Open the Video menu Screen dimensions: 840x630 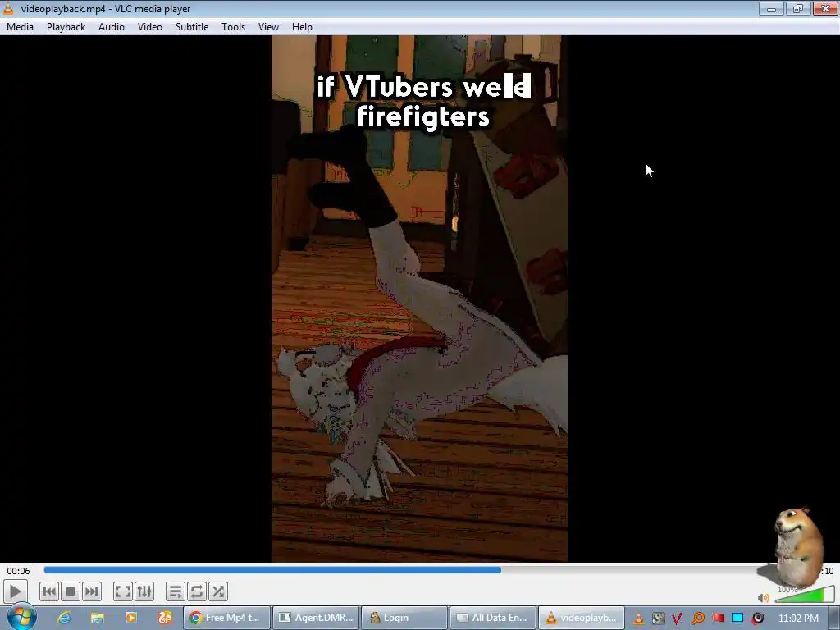coord(150,27)
